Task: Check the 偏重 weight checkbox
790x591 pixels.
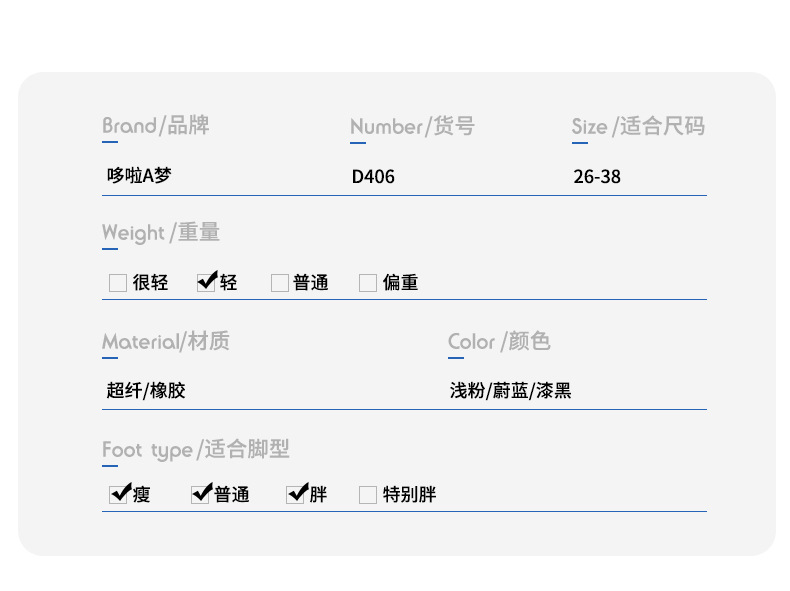Action: pos(368,283)
